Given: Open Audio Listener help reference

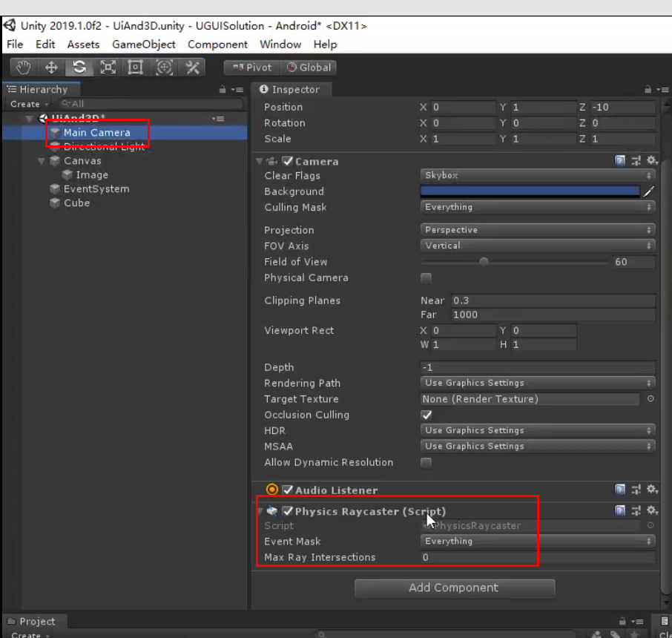Looking at the screenshot, I should 620,489.
